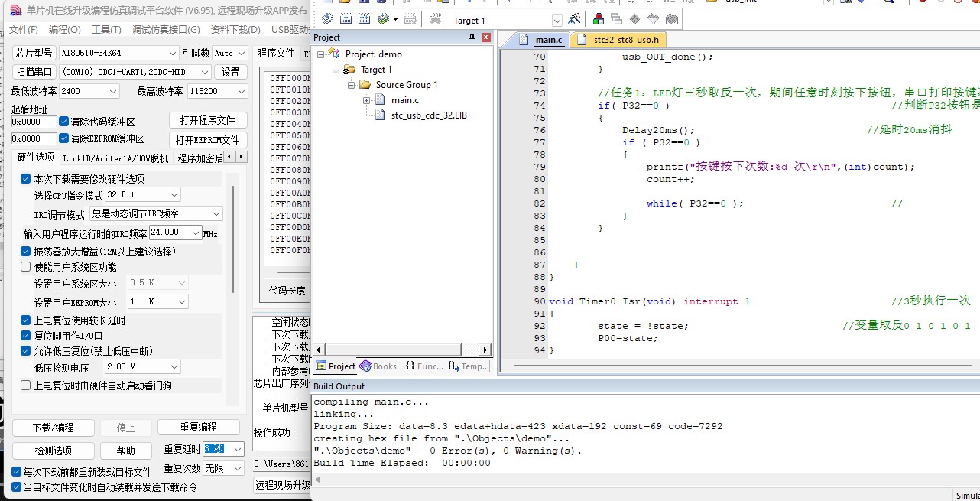Click the 检测选项 button
Viewport: 980px width, 501px height.
tap(54, 451)
